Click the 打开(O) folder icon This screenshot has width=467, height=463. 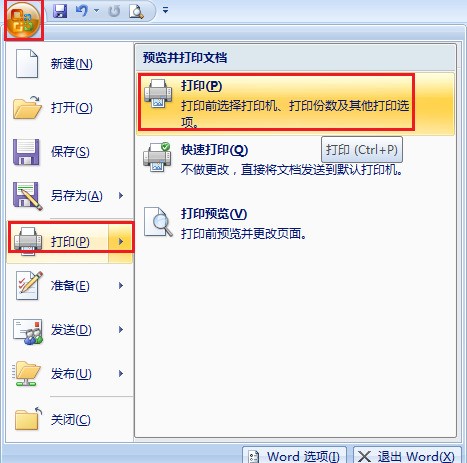pyautogui.click(x=27, y=107)
